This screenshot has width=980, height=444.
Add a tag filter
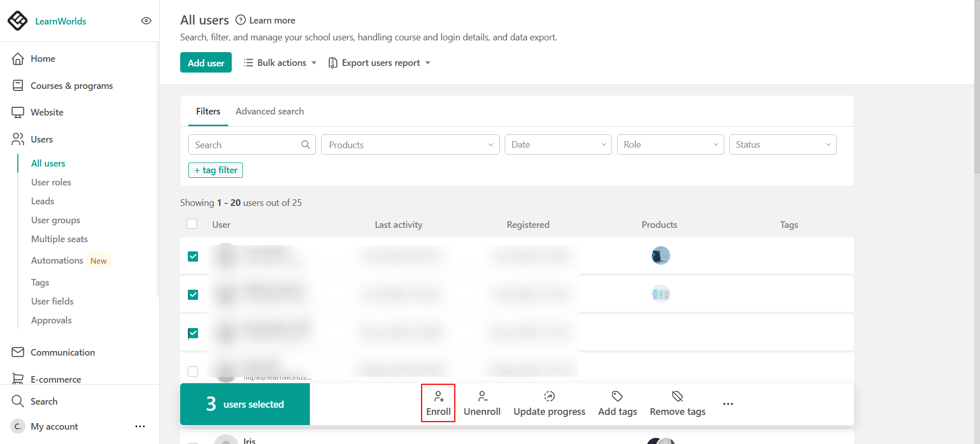pyautogui.click(x=215, y=170)
